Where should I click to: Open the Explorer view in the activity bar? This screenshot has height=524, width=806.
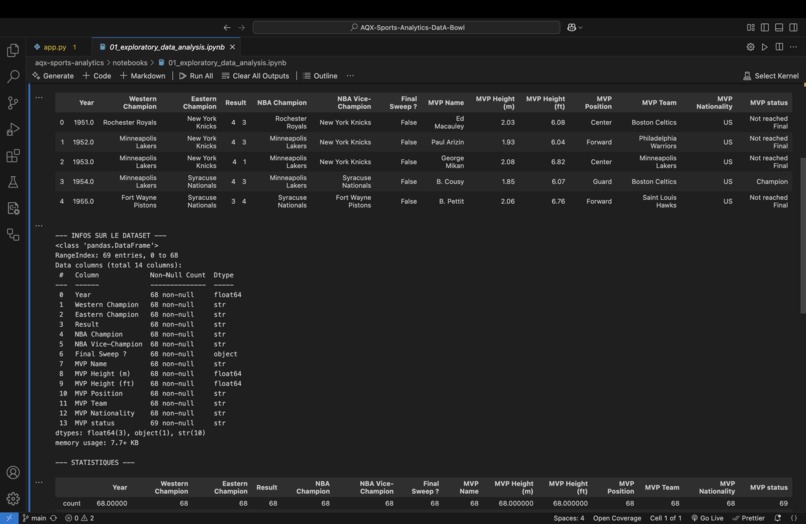(13, 50)
